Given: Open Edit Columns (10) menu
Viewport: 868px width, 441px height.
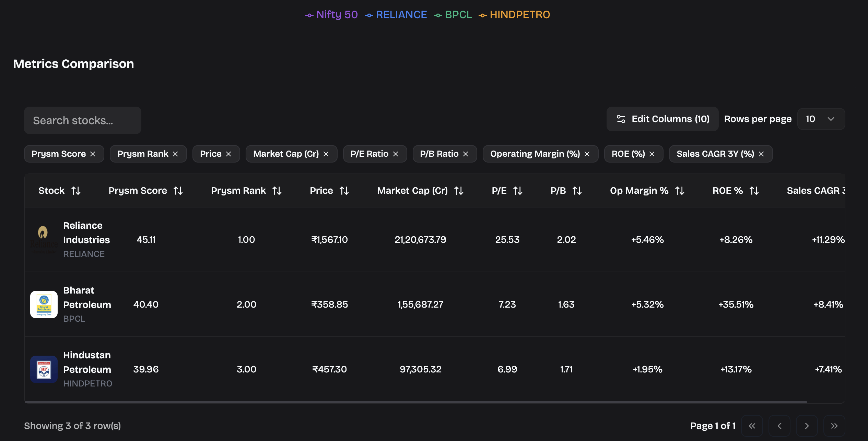Looking at the screenshot, I should pyautogui.click(x=662, y=119).
